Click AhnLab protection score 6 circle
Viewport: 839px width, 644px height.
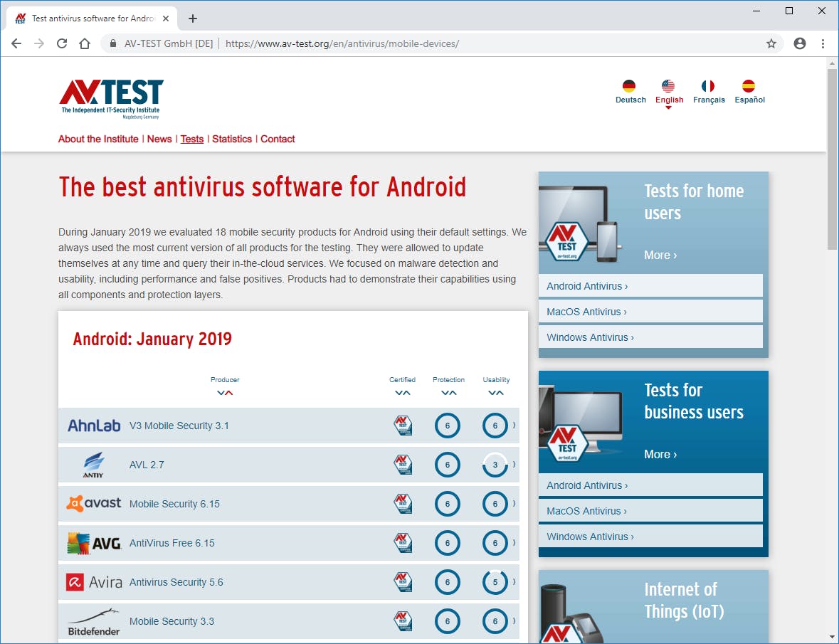point(448,426)
